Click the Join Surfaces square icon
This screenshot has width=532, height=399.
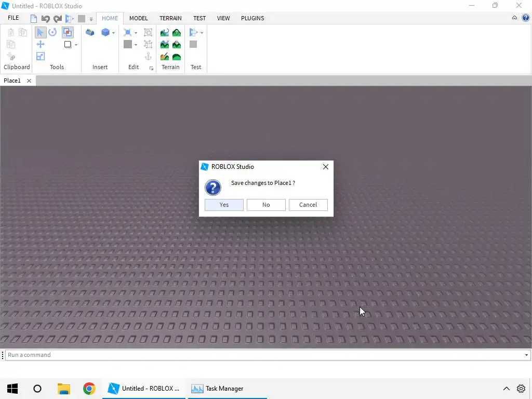point(68,45)
